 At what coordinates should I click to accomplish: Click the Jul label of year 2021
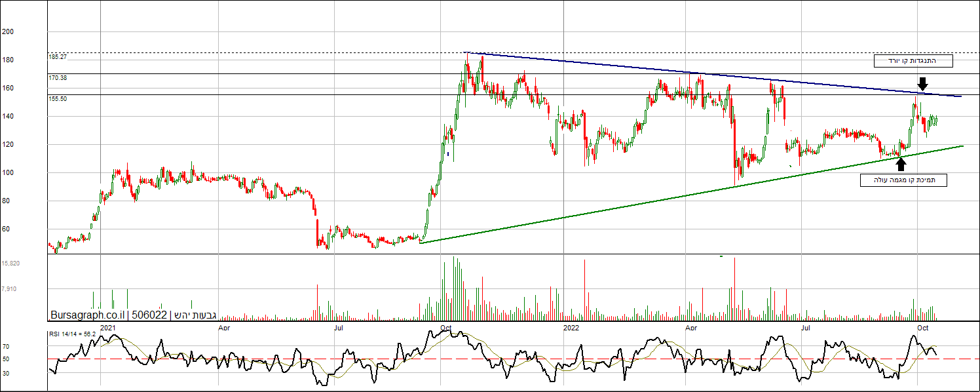pyautogui.click(x=339, y=326)
